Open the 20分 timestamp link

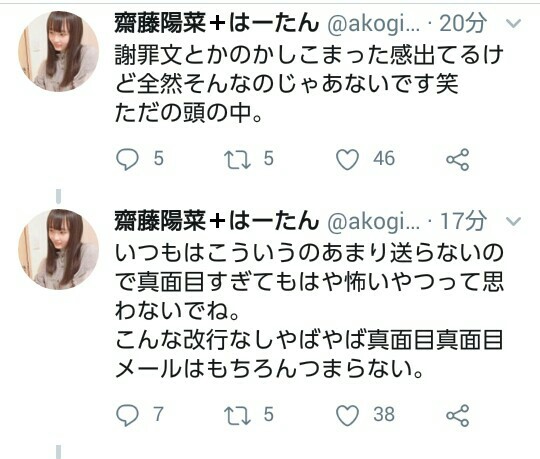463,23
